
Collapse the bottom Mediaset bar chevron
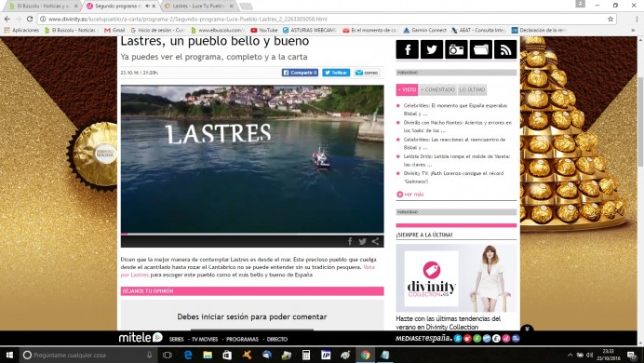click(527, 329)
